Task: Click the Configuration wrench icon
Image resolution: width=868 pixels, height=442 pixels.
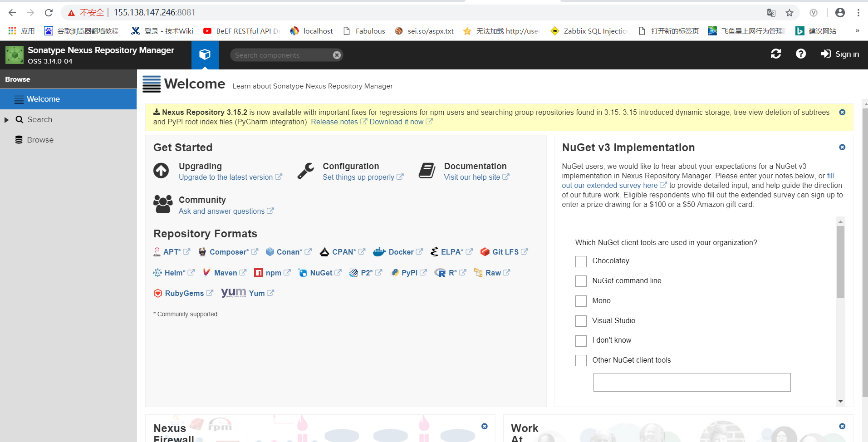Action: point(305,171)
